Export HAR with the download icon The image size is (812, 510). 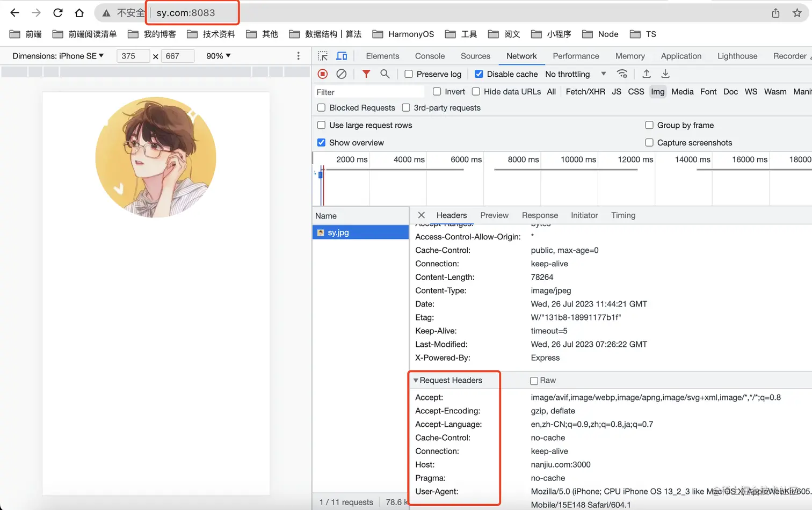pos(665,74)
